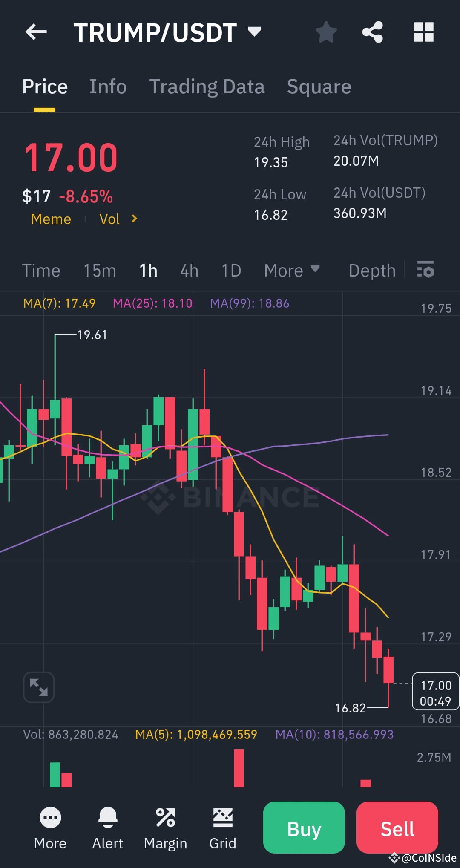The image size is (460, 868).
Task: Click the 24h Vol(TRUMP) 20.07M value
Action: click(x=356, y=161)
